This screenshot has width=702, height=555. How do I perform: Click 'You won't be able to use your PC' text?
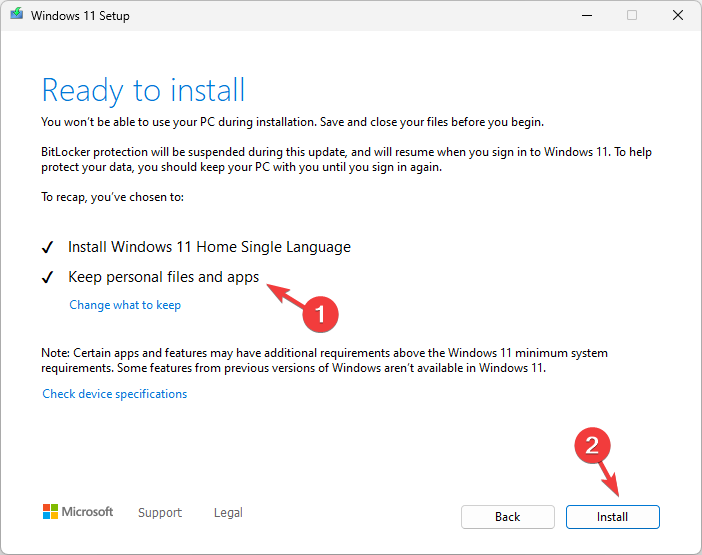[x=292, y=122]
